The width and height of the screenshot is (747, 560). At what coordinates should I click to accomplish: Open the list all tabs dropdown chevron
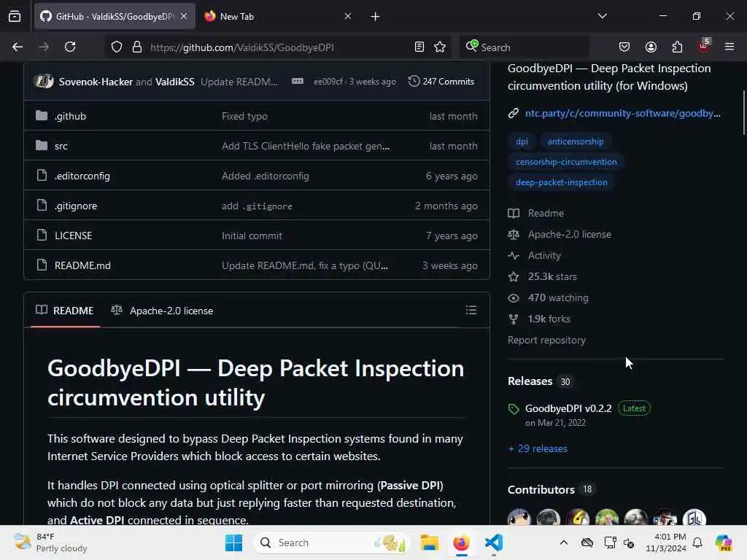coord(602,16)
